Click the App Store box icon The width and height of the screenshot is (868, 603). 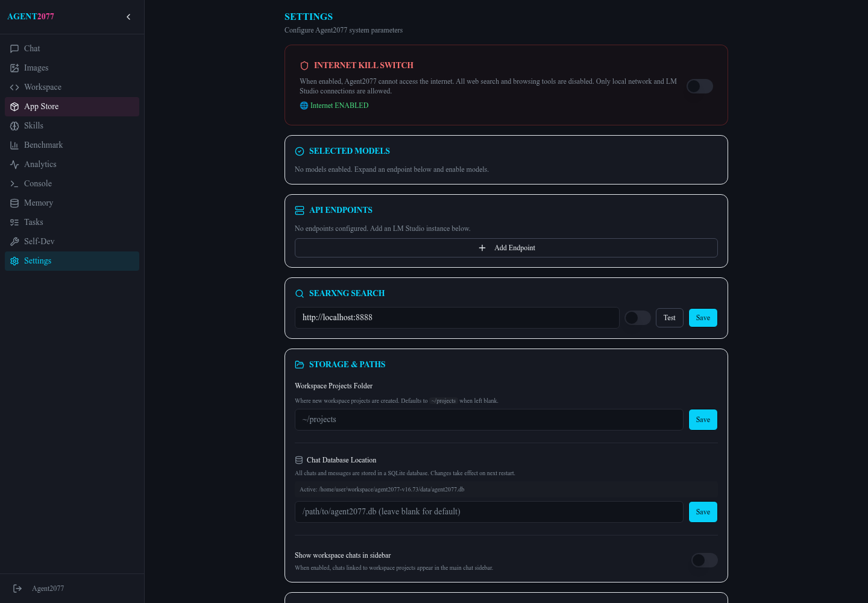14,107
